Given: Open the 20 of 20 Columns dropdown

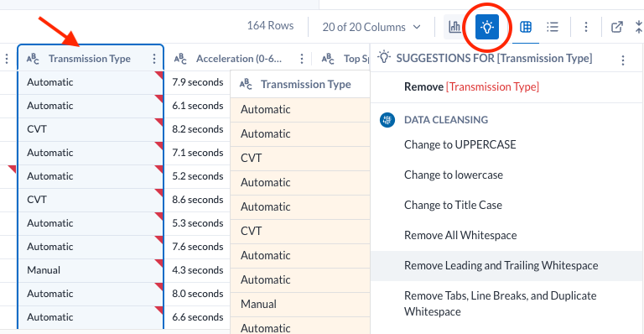Looking at the screenshot, I should coord(371,27).
